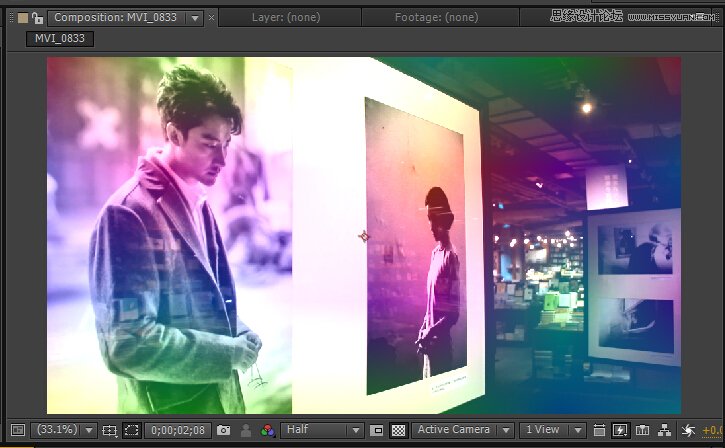Open the Composition: MVI_0833 panel dropdown arrow

click(x=195, y=18)
